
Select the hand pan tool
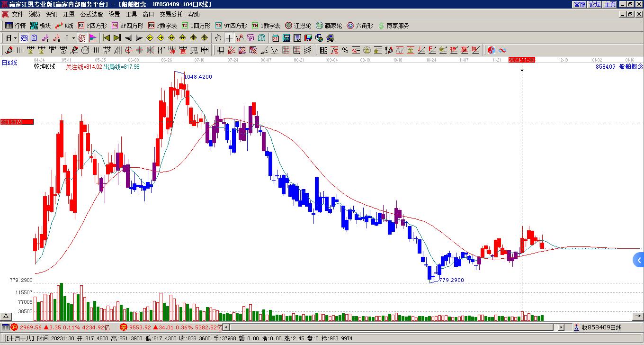pyautogui.click(x=218, y=38)
